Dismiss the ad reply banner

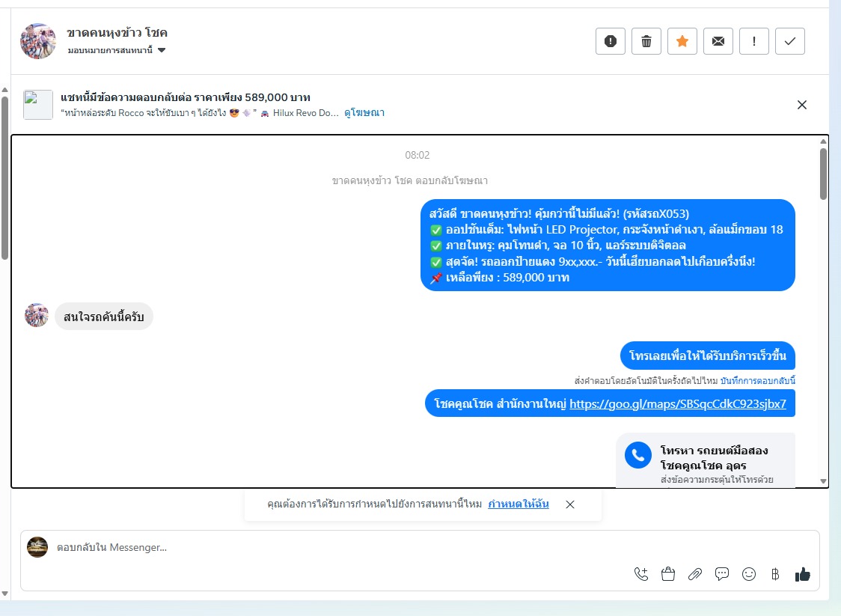[802, 105]
